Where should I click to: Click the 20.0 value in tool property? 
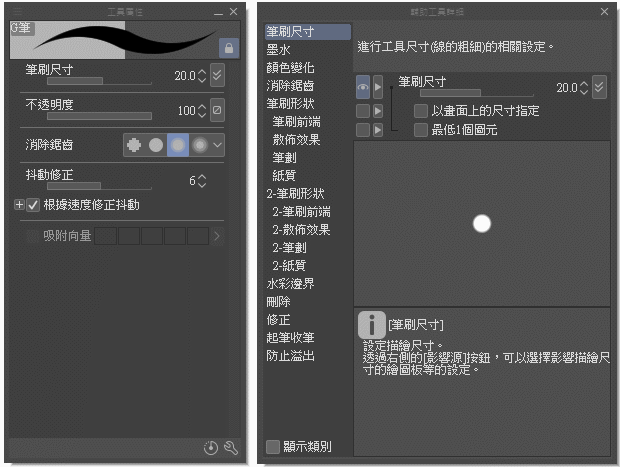(x=185, y=76)
